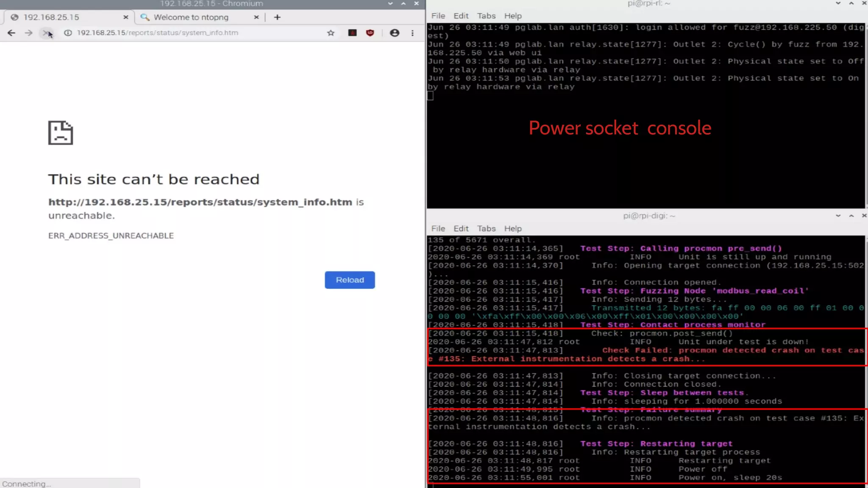This screenshot has height=488, width=868.
Task: Close the 192.168.25.15 tab
Action: click(125, 17)
